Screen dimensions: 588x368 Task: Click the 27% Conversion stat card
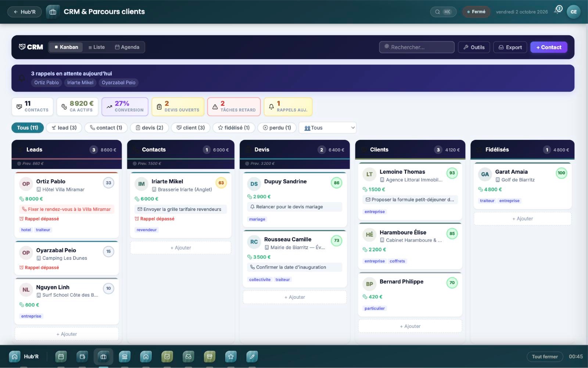click(x=125, y=106)
